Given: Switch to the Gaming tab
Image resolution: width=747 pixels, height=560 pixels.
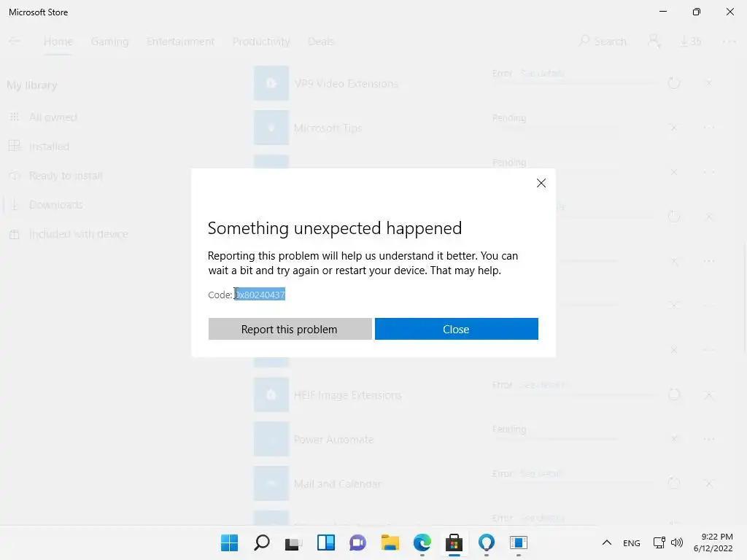Looking at the screenshot, I should (109, 42).
